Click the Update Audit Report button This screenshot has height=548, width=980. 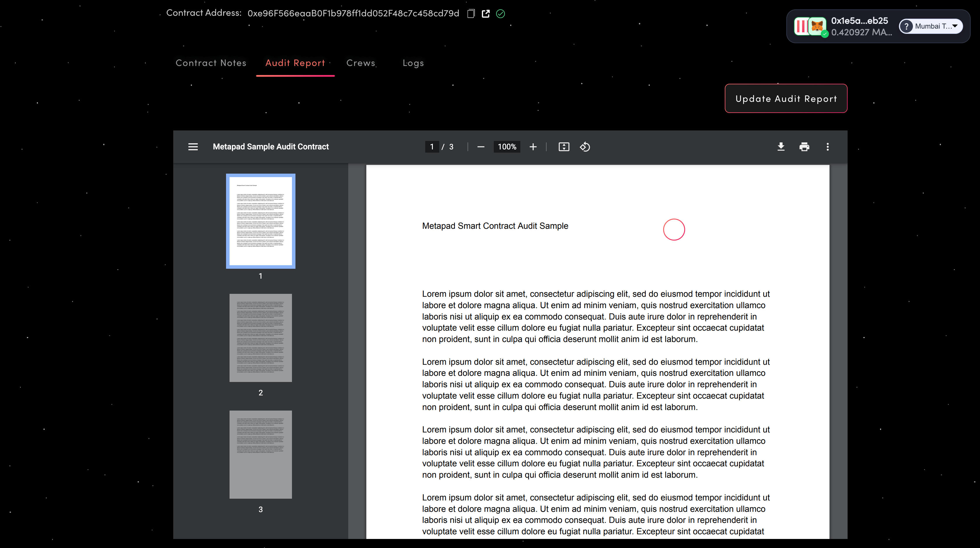[x=785, y=99]
